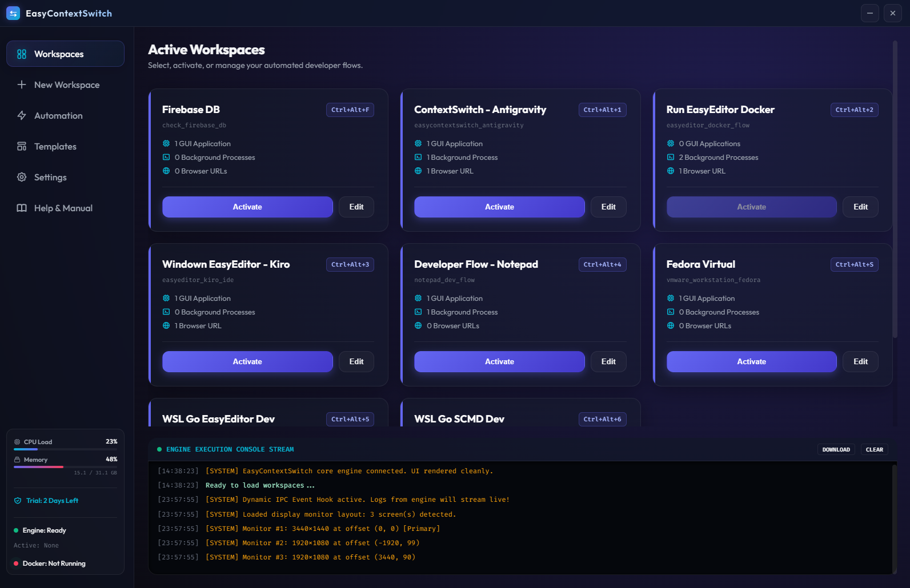This screenshot has width=910, height=588.
Task: Edit the Run EasyEditor Docker workspace
Action: pyautogui.click(x=860, y=207)
